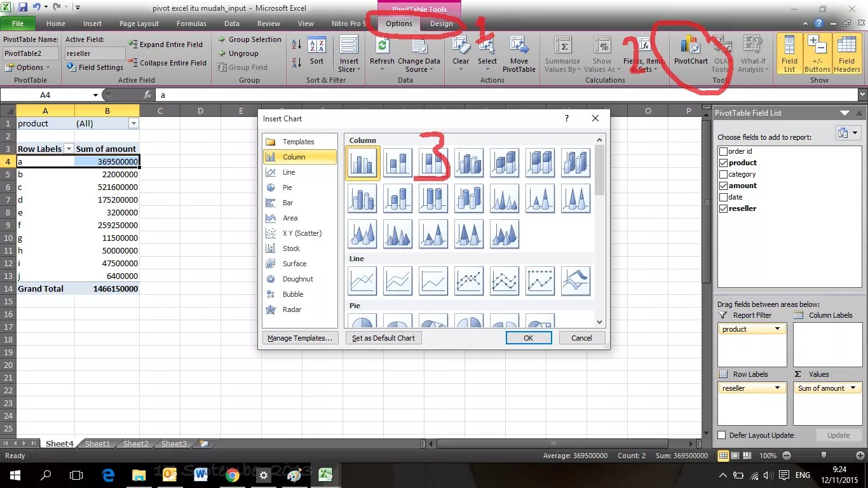Click Manage Templates button

click(300, 338)
